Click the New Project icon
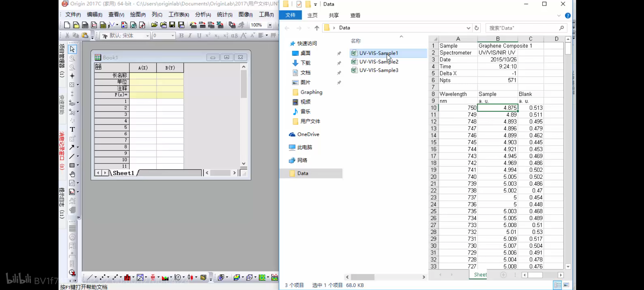The width and height of the screenshot is (644, 290). [67, 25]
